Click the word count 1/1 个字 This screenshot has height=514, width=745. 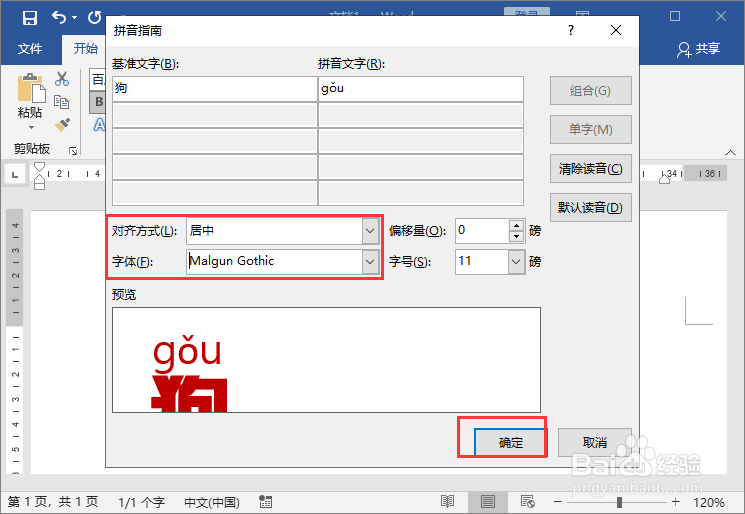pyautogui.click(x=142, y=503)
